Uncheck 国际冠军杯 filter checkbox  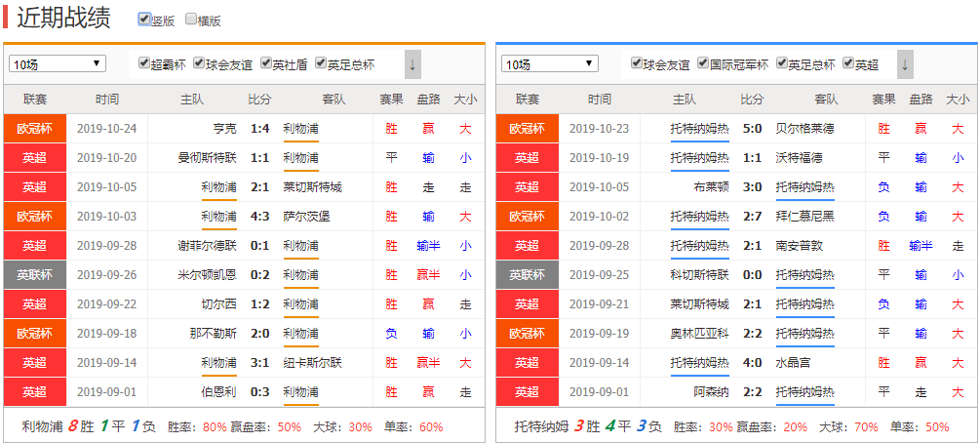coord(703,63)
